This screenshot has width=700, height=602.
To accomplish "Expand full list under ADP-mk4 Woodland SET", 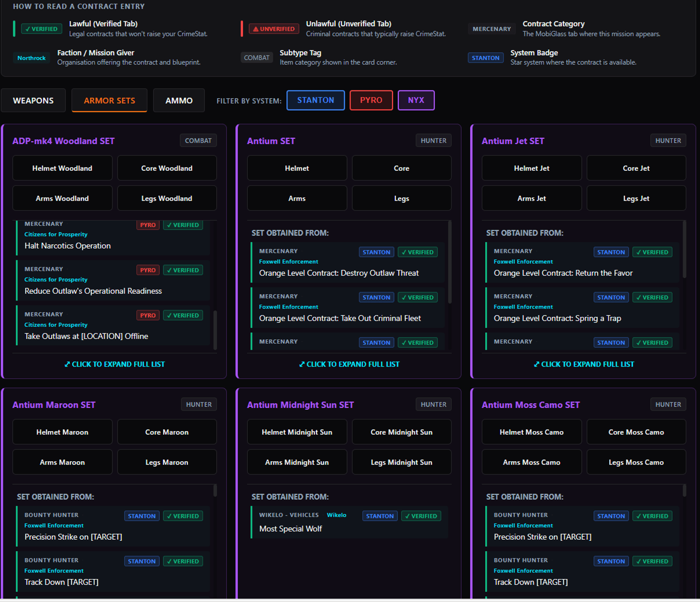I will point(114,364).
